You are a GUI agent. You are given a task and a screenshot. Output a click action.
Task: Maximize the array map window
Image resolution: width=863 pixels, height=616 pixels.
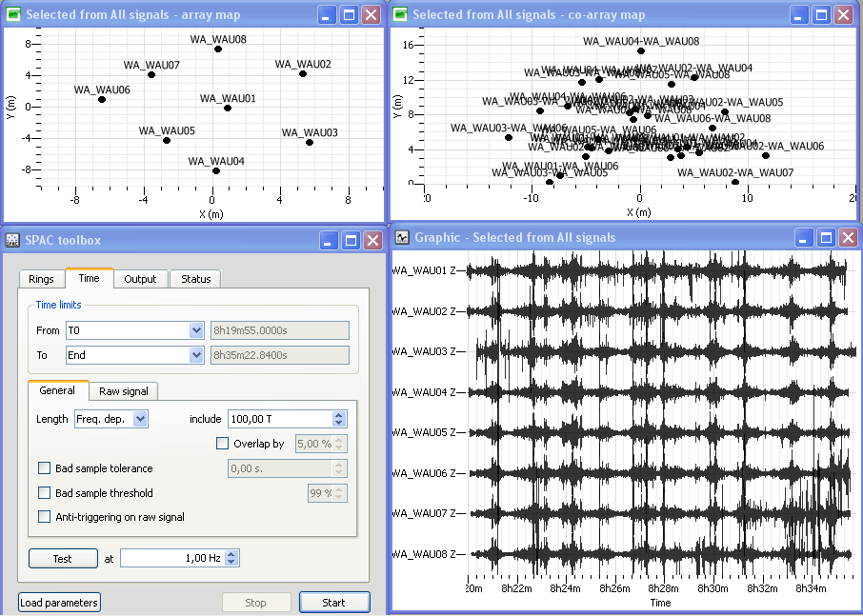tap(349, 14)
